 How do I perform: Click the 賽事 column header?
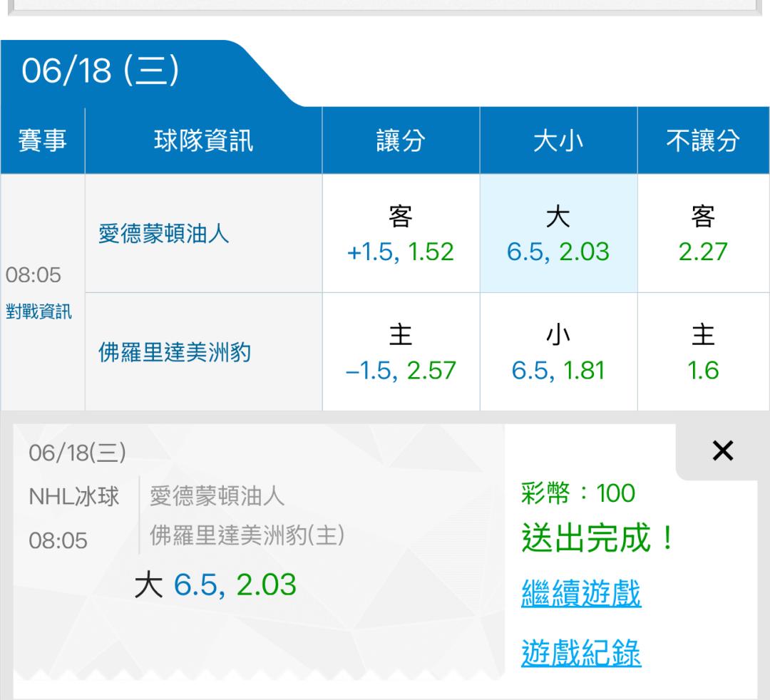[42, 141]
